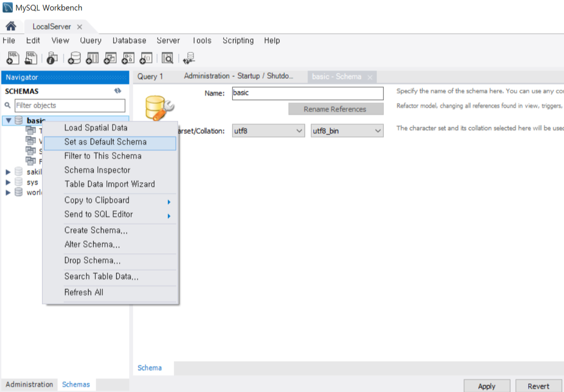
Task: Open the Help menu
Action: (x=272, y=40)
